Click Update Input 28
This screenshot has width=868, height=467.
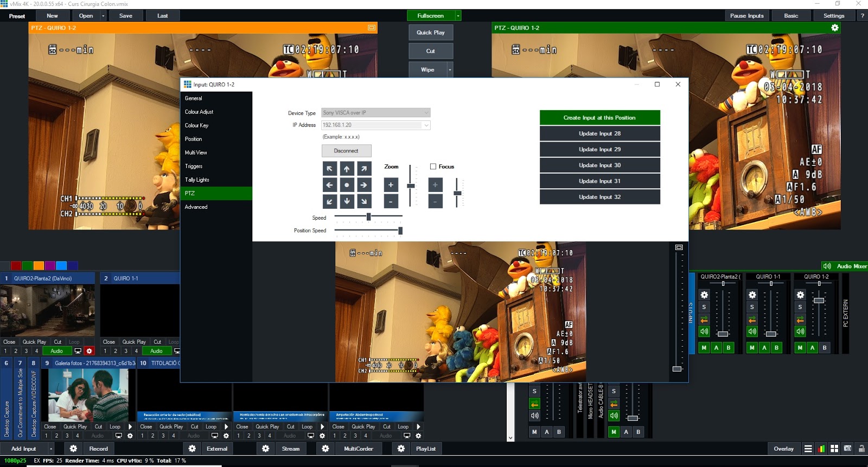pyautogui.click(x=599, y=133)
